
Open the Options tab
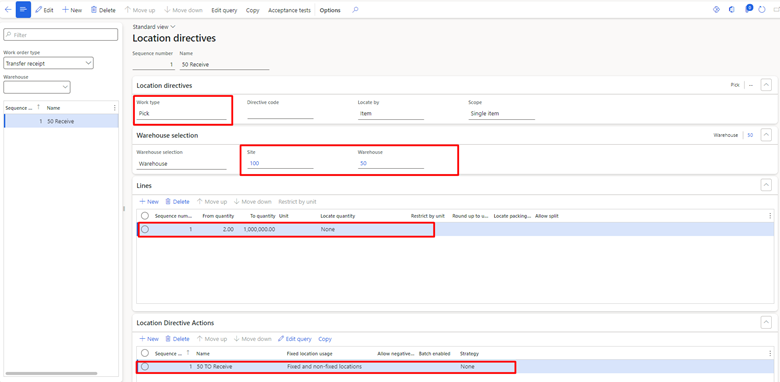tap(330, 10)
